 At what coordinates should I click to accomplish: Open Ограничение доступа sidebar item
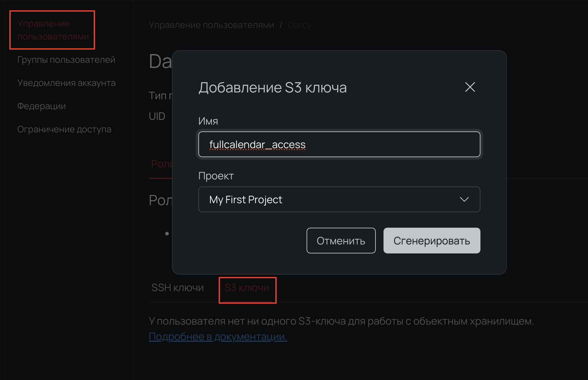click(64, 129)
